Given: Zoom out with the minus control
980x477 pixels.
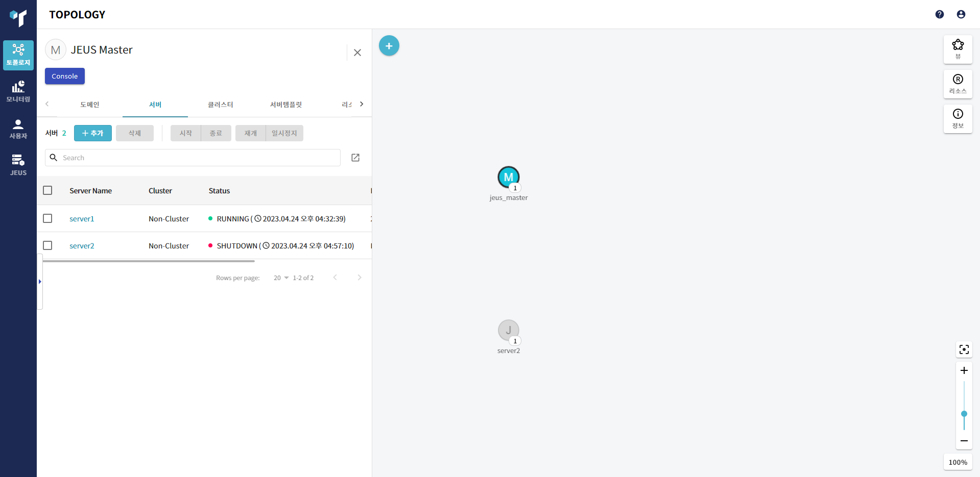Looking at the screenshot, I should point(964,441).
